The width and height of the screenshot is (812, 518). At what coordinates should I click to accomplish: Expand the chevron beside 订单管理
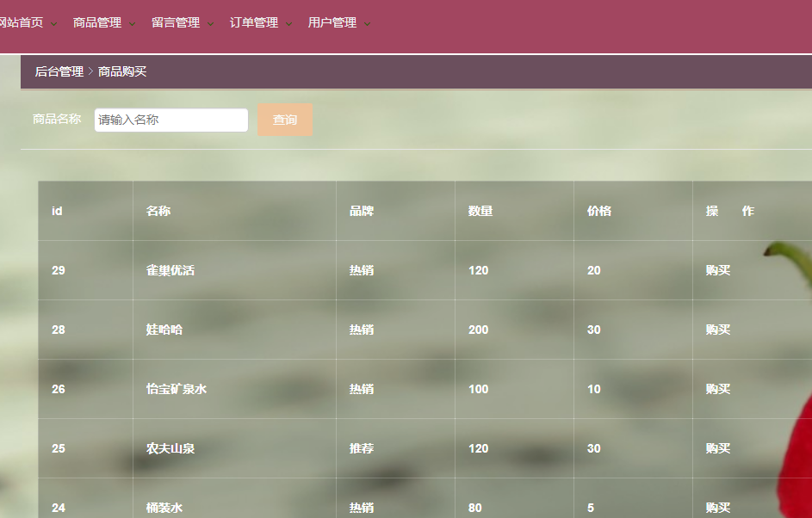point(289,24)
